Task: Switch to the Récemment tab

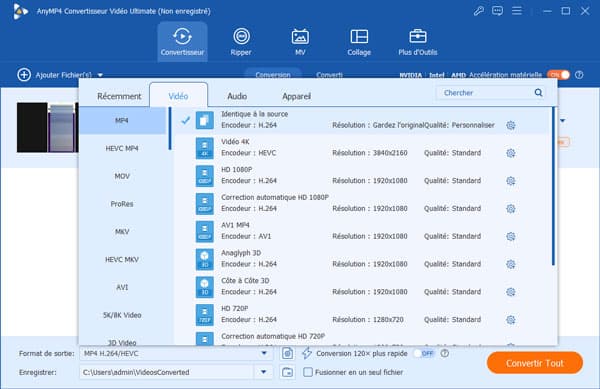Action: (x=119, y=96)
